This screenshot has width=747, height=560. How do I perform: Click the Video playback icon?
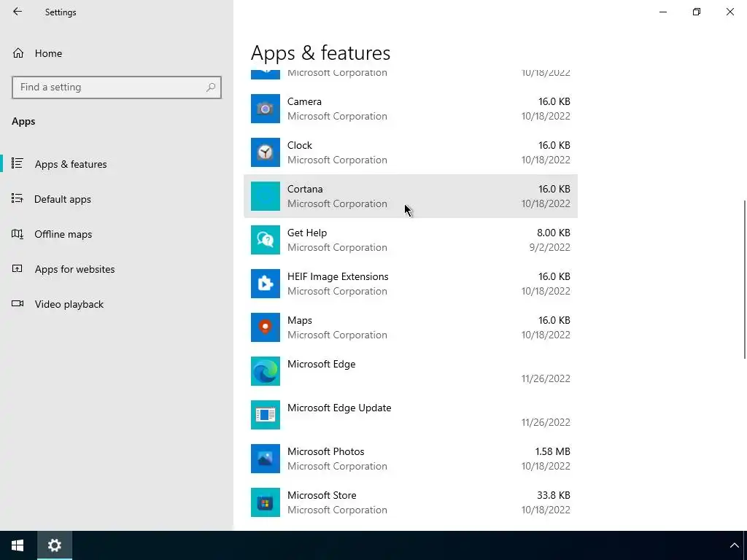pos(18,304)
